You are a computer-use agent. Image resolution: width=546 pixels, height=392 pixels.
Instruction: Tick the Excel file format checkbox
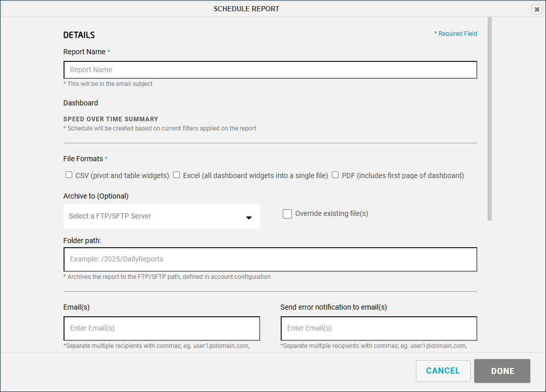(177, 175)
